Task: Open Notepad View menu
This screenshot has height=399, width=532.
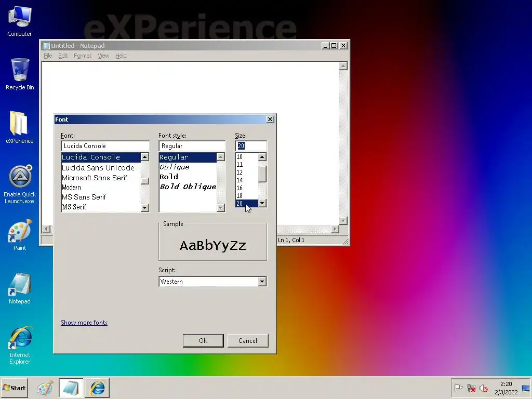Action: coord(103,56)
